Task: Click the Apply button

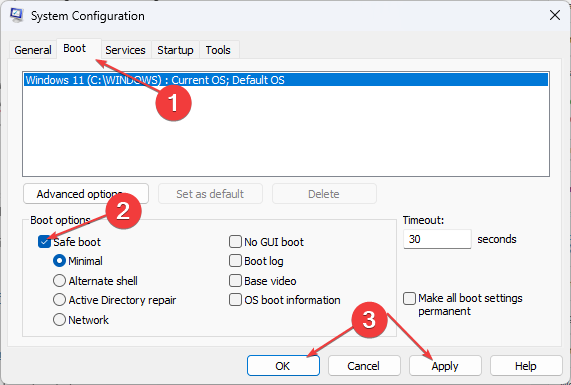Action: point(445,366)
